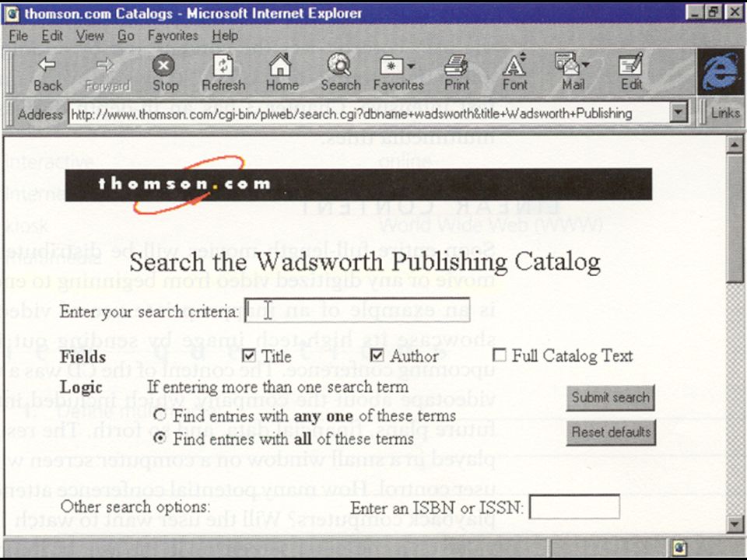Open the Favorites toolbar dropdown arrow
Screen dimensions: 747x560
411,65
